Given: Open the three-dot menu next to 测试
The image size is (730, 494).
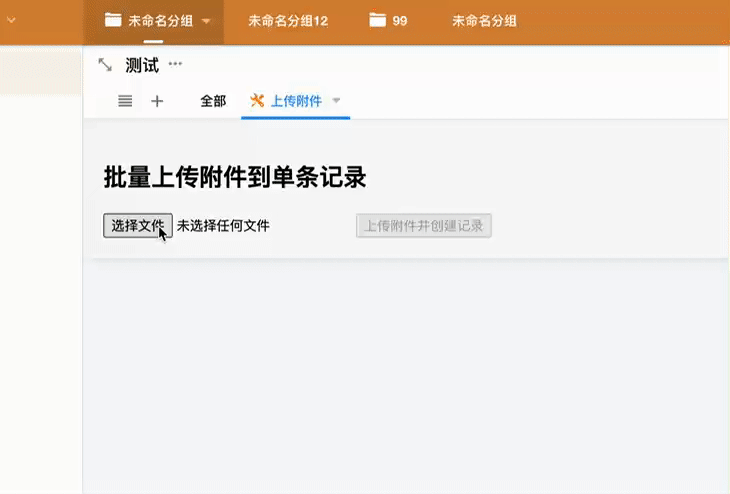Looking at the screenshot, I should pos(175,64).
